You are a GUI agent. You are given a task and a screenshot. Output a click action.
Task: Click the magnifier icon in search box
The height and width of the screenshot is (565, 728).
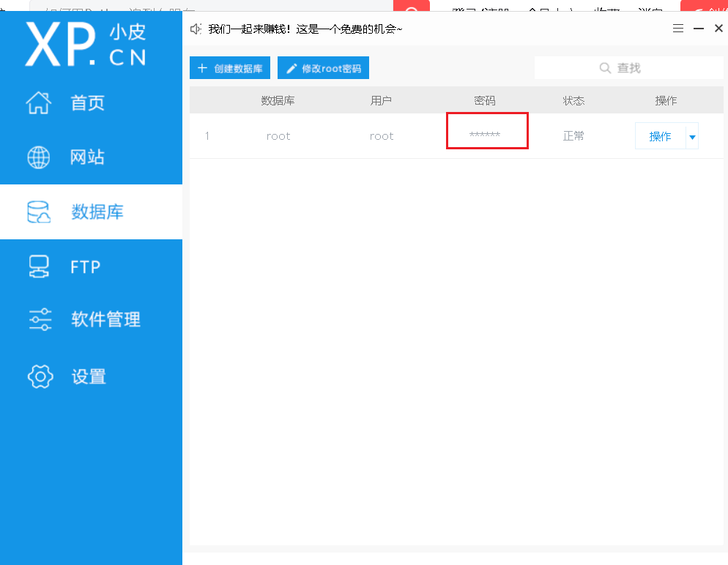(605, 67)
